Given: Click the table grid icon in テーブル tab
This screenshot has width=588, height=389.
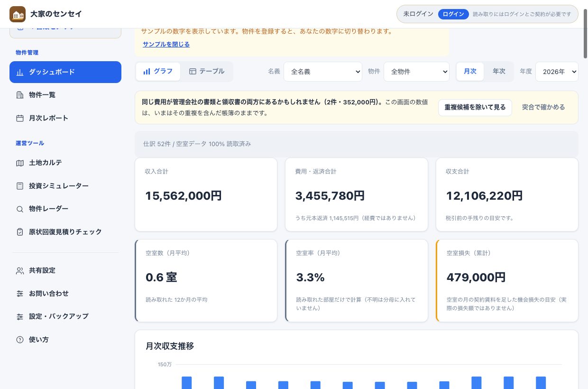Looking at the screenshot, I should click(193, 71).
